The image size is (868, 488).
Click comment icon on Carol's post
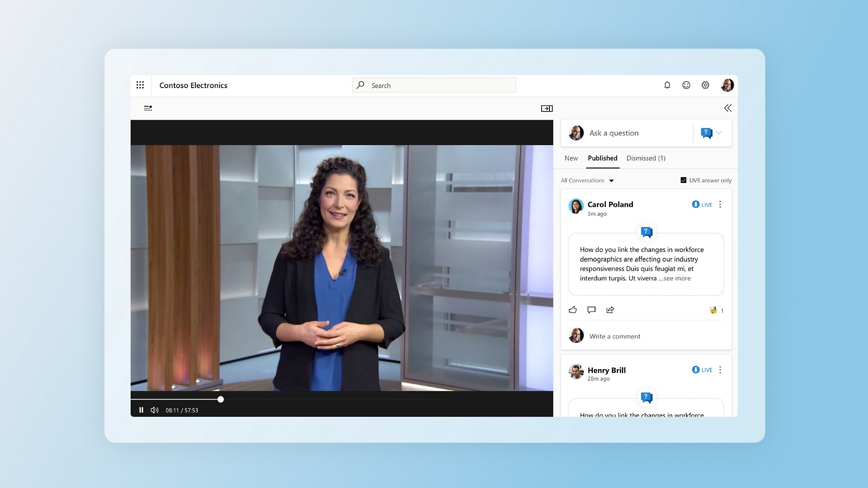[x=591, y=310]
